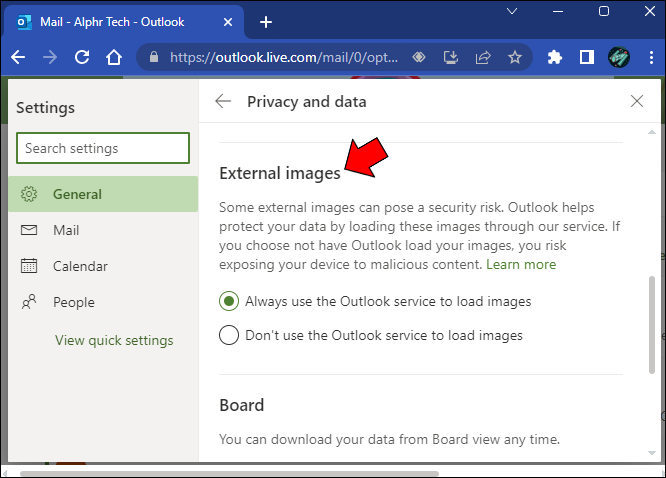
Task: Select Don't use the Outlook service option
Action: pos(229,335)
